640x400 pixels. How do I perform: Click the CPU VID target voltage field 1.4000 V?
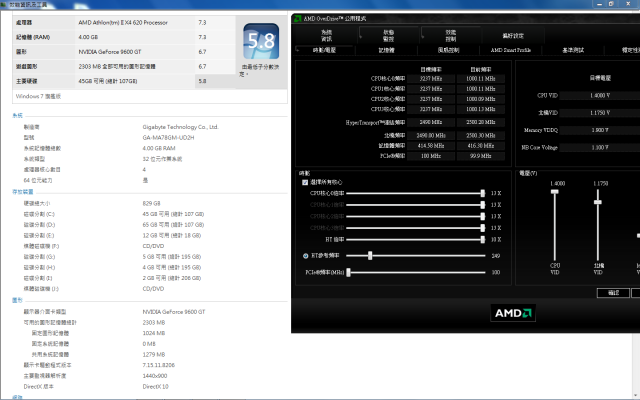click(x=600, y=96)
